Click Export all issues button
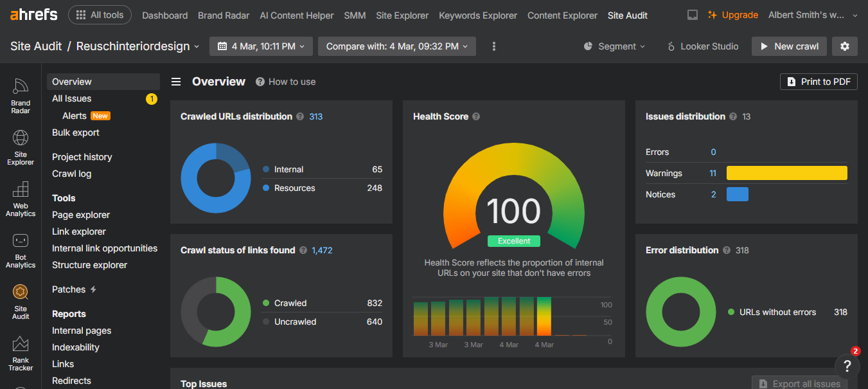Viewport: 868px width, 389px height. click(x=799, y=383)
